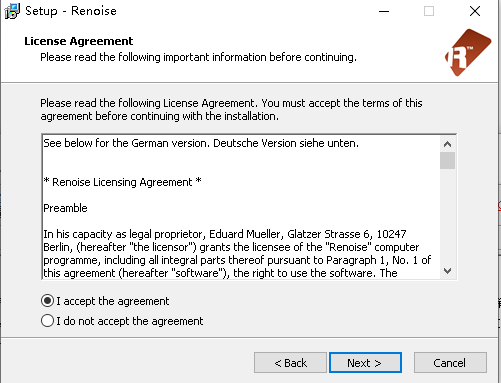Click the "* Renoise Licensing Agreement *" line
Screen dimensions: 501x383
pos(122,182)
